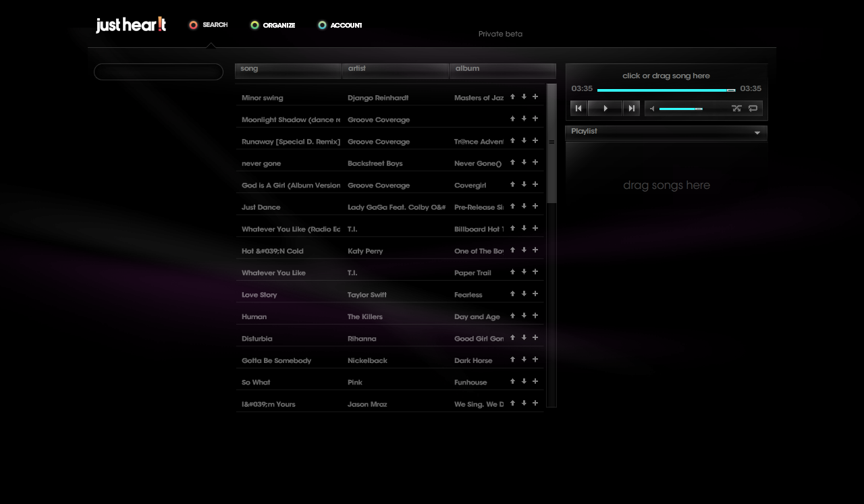Click down arrow on Gotta Be Somebody row
The width and height of the screenshot is (864, 504).
(x=524, y=359)
